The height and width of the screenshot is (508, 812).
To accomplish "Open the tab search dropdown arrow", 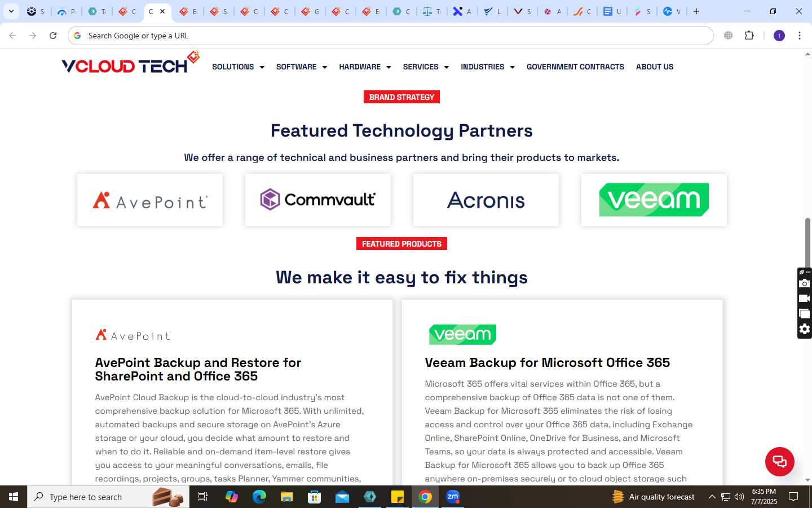I will click(x=11, y=11).
